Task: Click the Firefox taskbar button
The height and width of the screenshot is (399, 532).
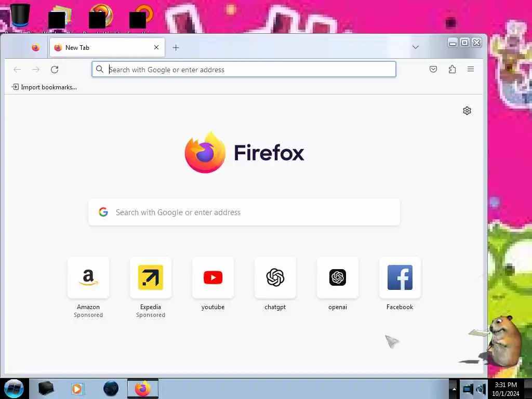Action: [x=143, y=389]
